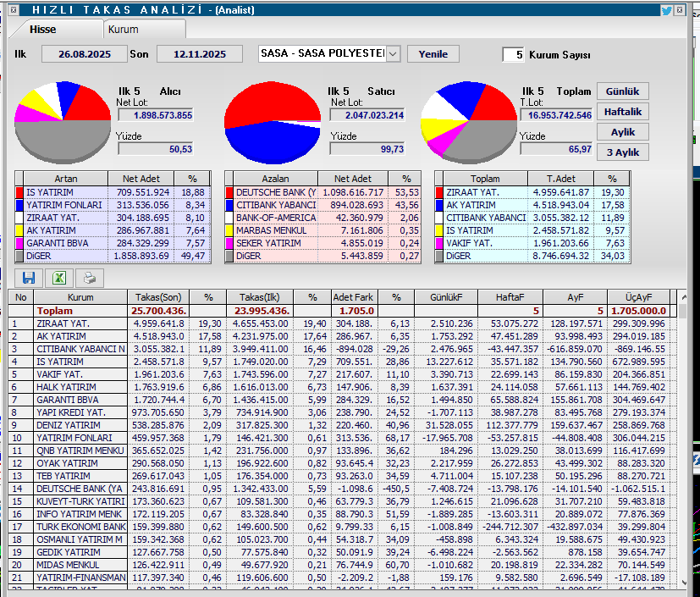
Task: Select the Hisse tab
Action: (43, 30)
